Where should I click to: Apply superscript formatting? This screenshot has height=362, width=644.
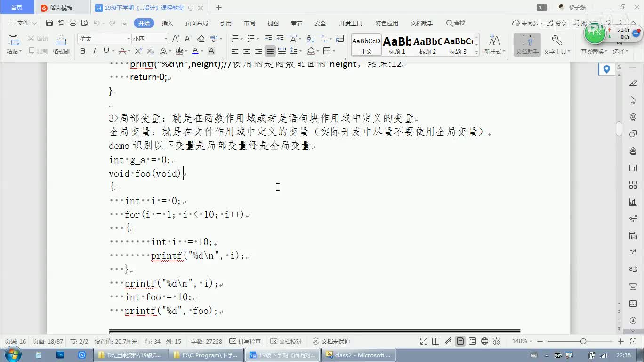tap(138, 51)
